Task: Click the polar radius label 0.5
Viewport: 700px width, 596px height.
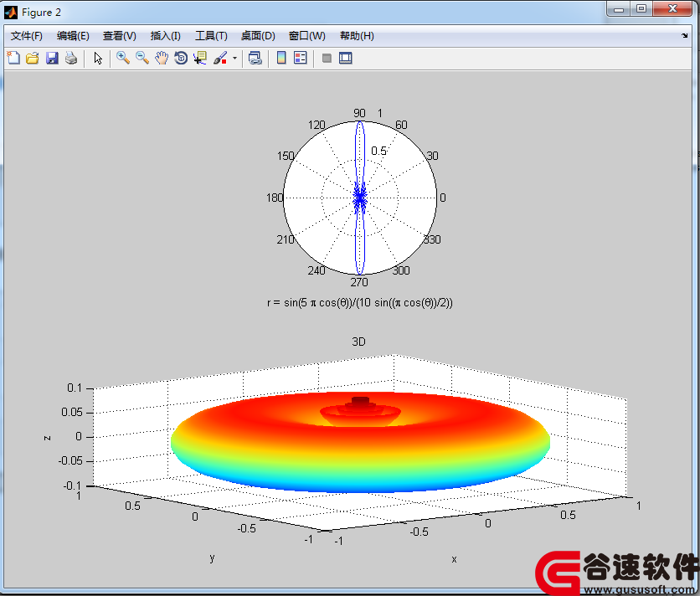Action: point(378,151)
